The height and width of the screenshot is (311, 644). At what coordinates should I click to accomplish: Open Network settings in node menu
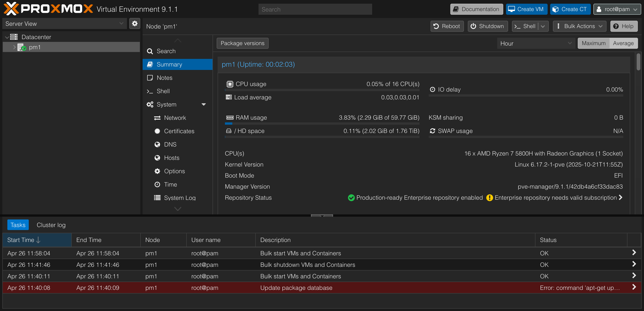click(x=178, y=118)
